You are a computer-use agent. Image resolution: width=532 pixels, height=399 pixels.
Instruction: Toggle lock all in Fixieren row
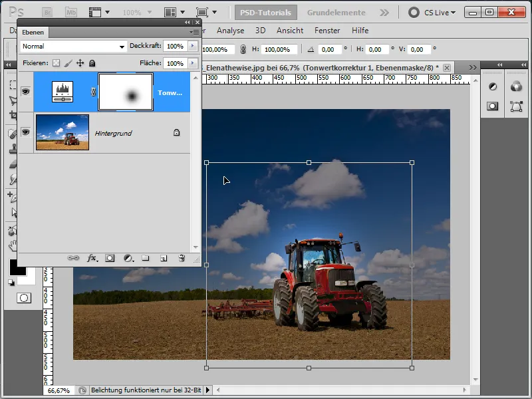[92, 63]
